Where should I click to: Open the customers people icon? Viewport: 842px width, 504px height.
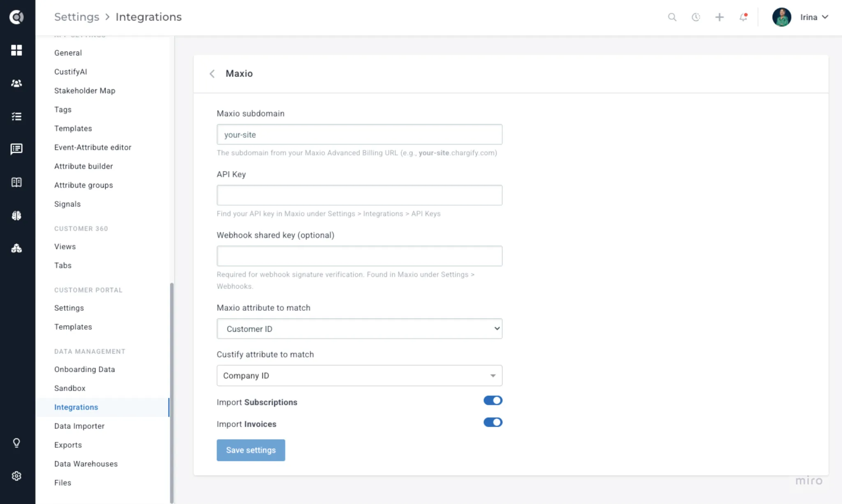tap(16, 83)
